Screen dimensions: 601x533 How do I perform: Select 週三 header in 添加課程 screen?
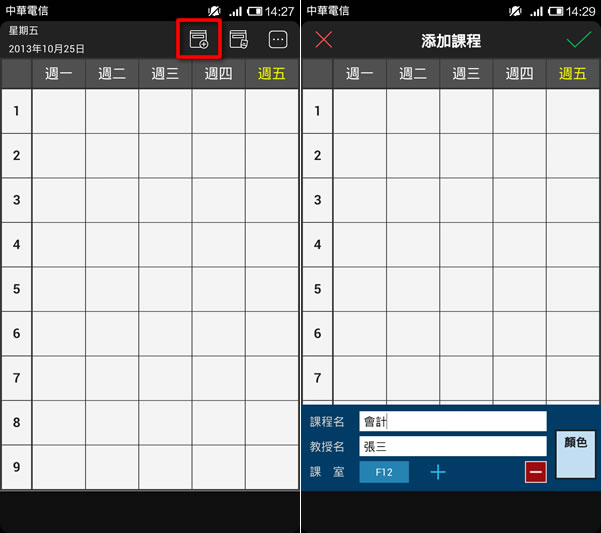[466, 73]
